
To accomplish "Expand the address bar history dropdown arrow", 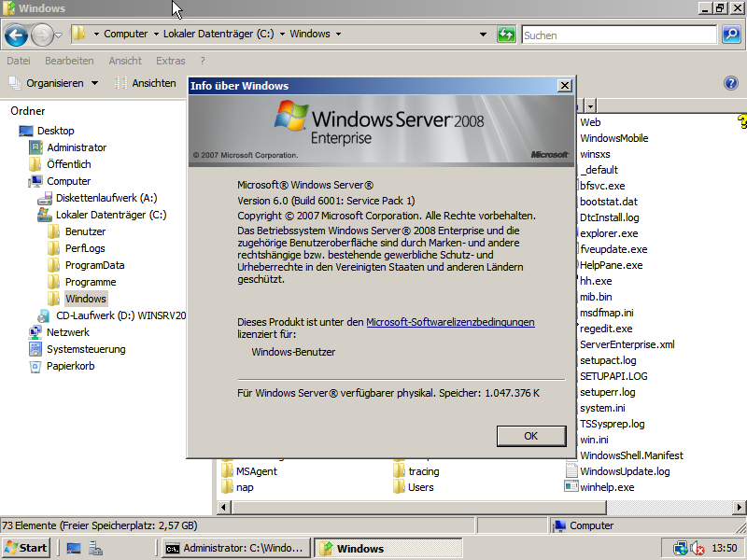I will tap(483, 35).
